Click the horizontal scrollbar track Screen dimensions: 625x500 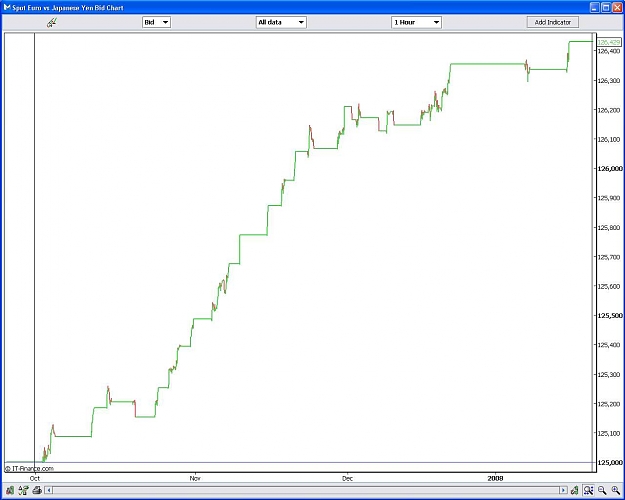pyautogui.click(x=306, y=490)
